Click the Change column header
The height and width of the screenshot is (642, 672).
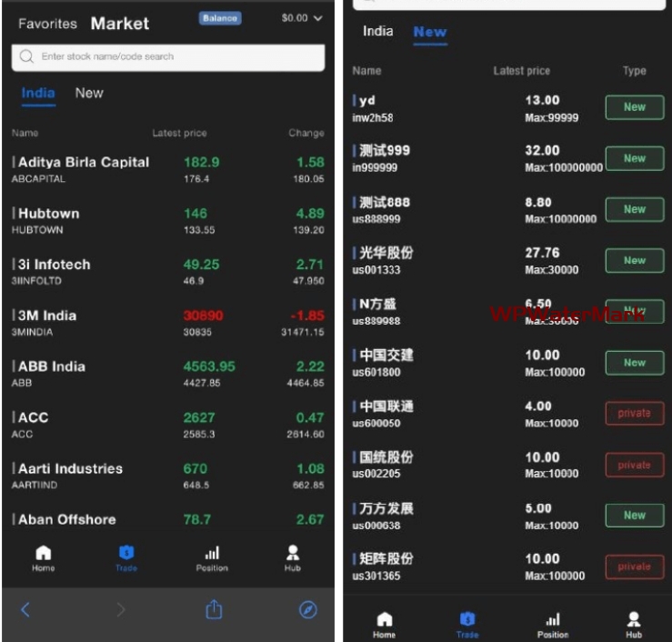point(306,134)
